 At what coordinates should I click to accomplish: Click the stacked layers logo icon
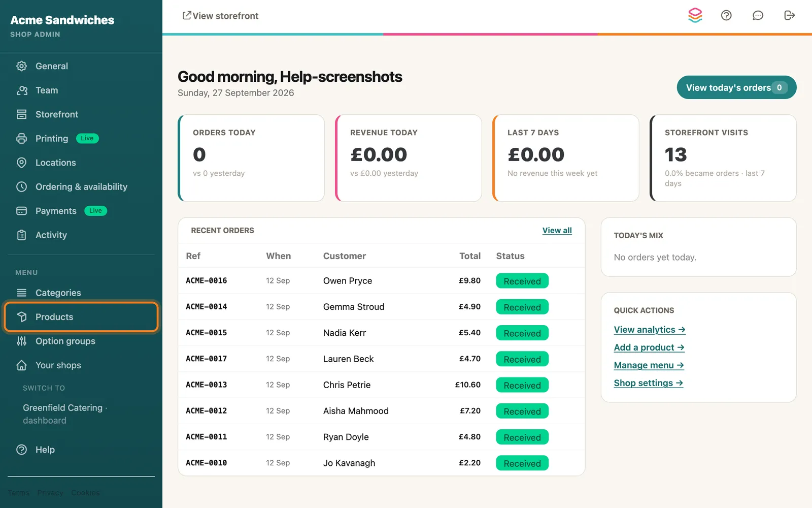[x=695, y=15]
